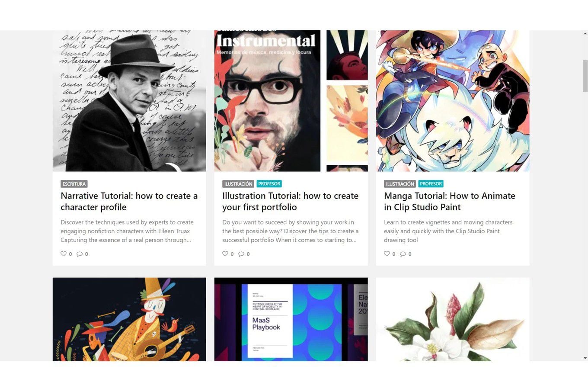Like the Manga Tutorial Clip Studio post
Screen dimensions: 588x392
click(x=387, y=254)
